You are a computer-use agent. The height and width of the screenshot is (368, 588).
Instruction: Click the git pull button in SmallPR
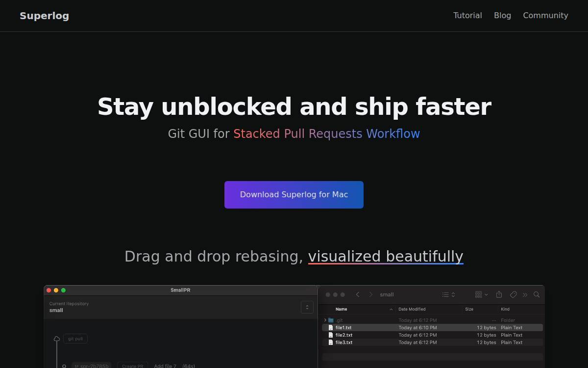(x=75, y=339)
